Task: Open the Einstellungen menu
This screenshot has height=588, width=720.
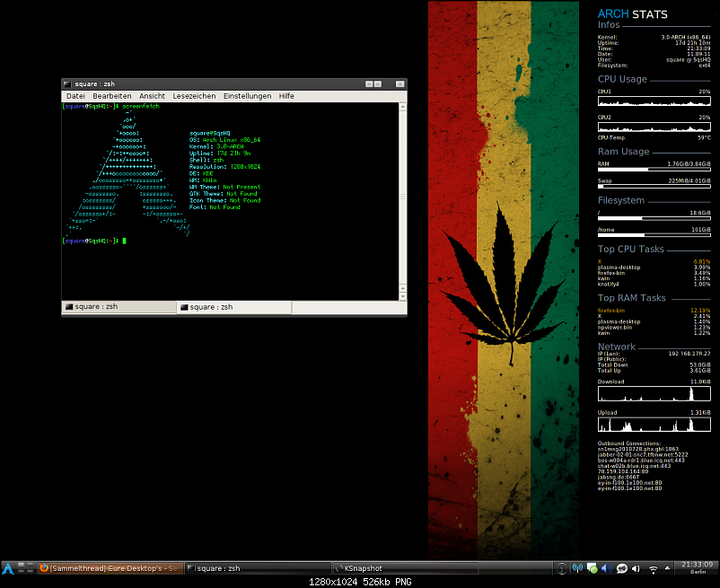Action: click(x=247, y=96)
